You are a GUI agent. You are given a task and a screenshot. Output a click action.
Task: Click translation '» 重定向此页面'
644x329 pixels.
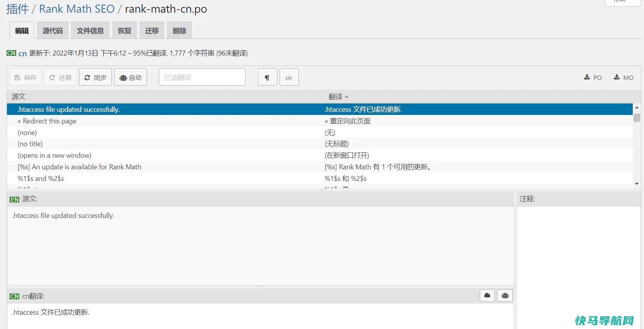coord(347,121)
